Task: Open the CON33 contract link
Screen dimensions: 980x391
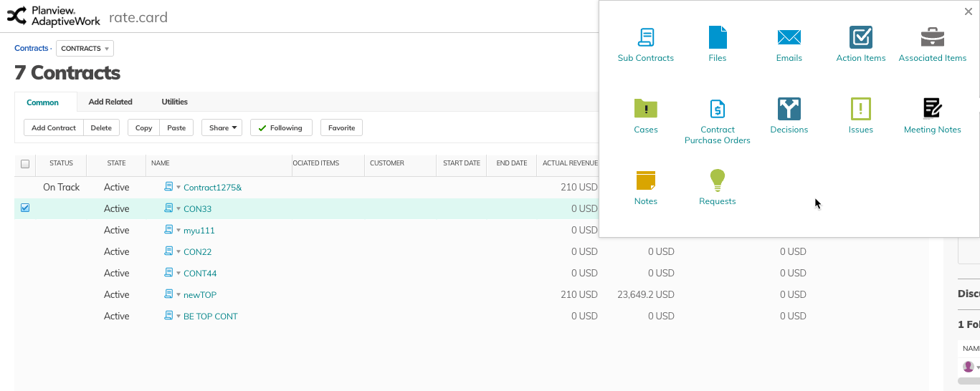Action: pos(197,209)
